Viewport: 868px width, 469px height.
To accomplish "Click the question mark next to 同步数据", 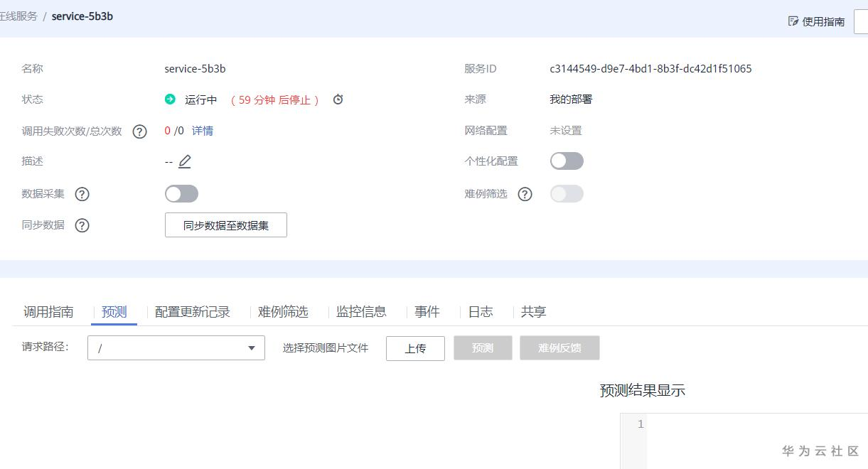I will (x=82, y=225).
